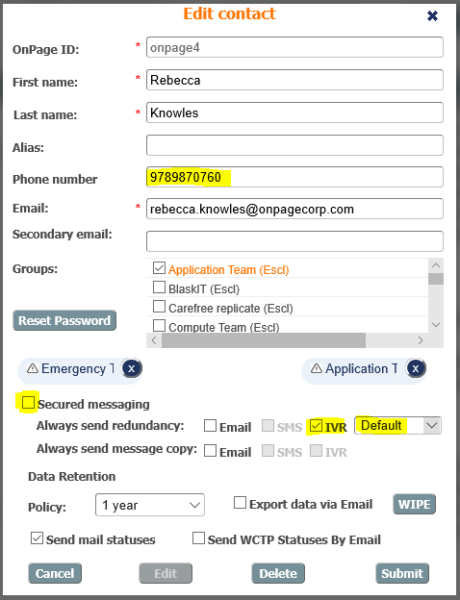460x600 pixels.
Task: Remove the Application tag with its X icon
Action: [x=416, y=368]
